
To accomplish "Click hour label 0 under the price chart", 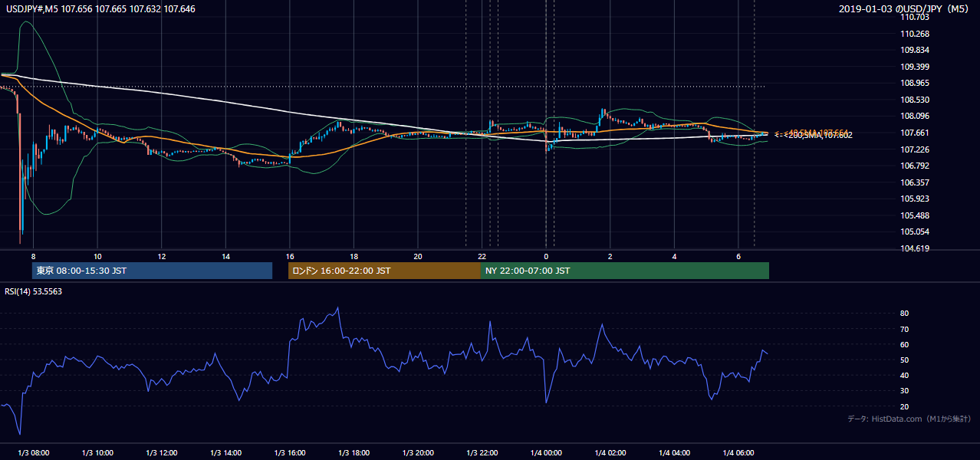I will pos(546,255).
